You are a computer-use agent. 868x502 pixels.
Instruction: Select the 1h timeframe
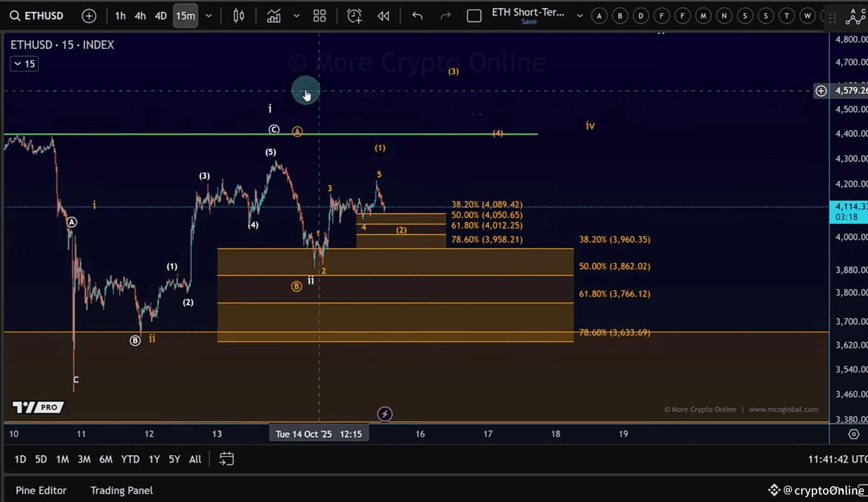(120, 16)
